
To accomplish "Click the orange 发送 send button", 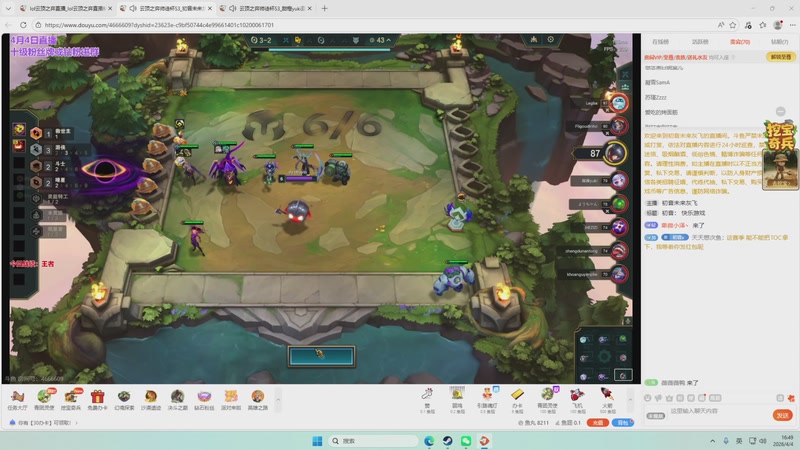I will point(783,415).
